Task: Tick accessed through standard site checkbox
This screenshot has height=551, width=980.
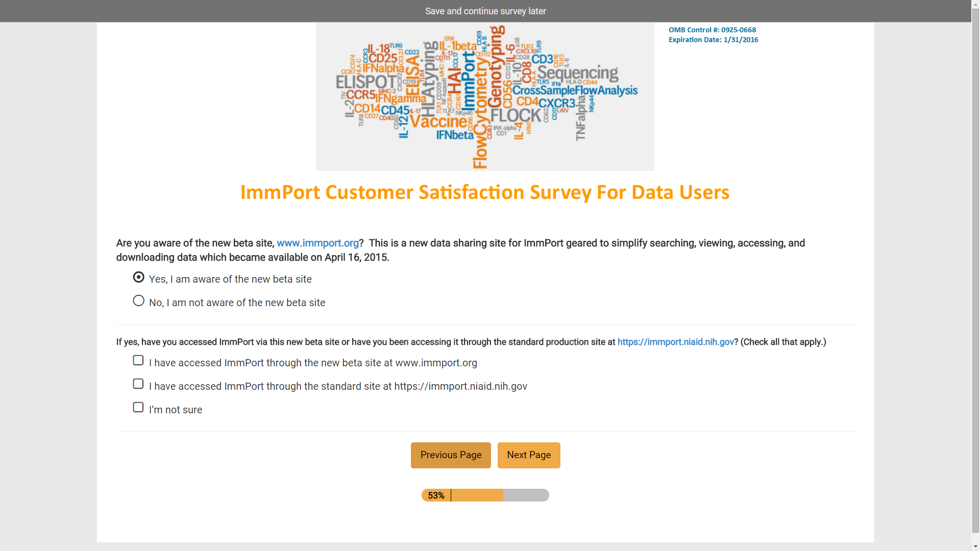Action: click(x=138, y=384)
